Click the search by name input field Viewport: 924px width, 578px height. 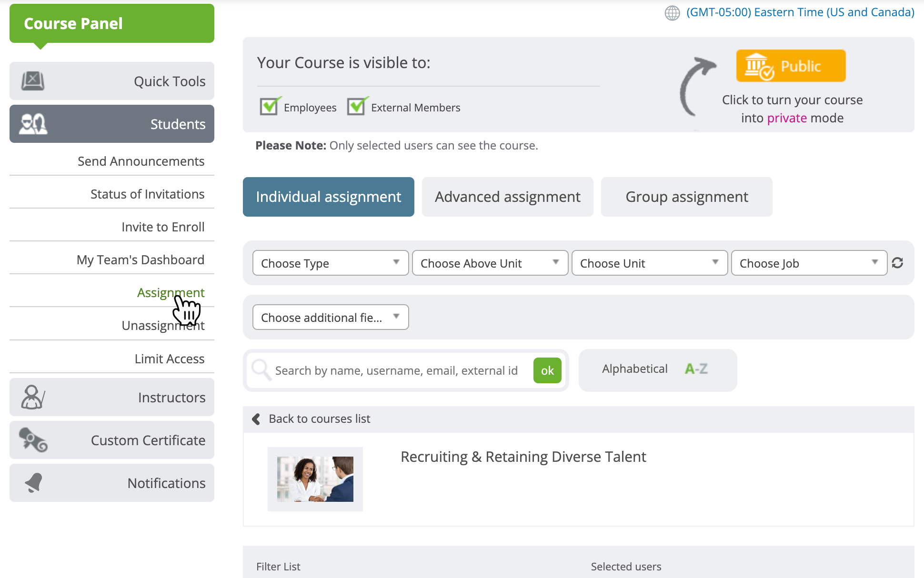(x=396, y=370)
